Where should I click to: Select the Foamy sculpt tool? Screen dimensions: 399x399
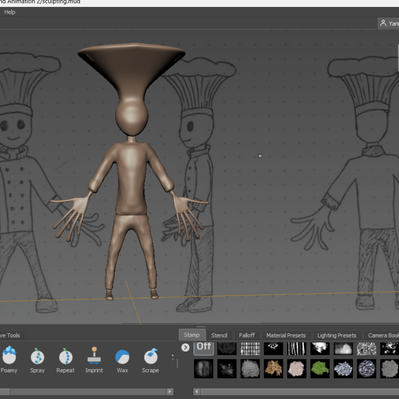click(9, 359)
